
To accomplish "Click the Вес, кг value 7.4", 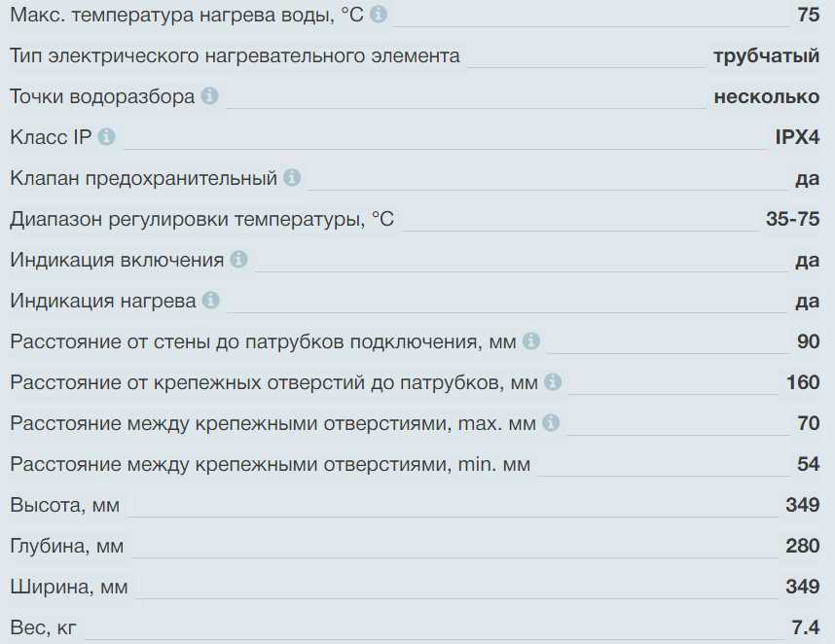I will [806, 627].
